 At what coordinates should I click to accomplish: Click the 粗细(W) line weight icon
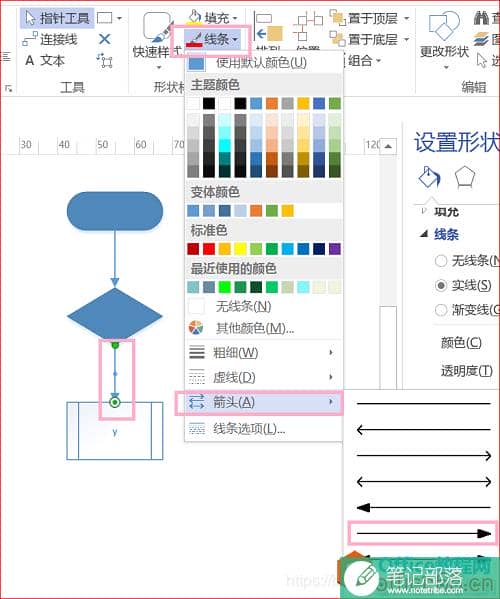tap(197, 352)
